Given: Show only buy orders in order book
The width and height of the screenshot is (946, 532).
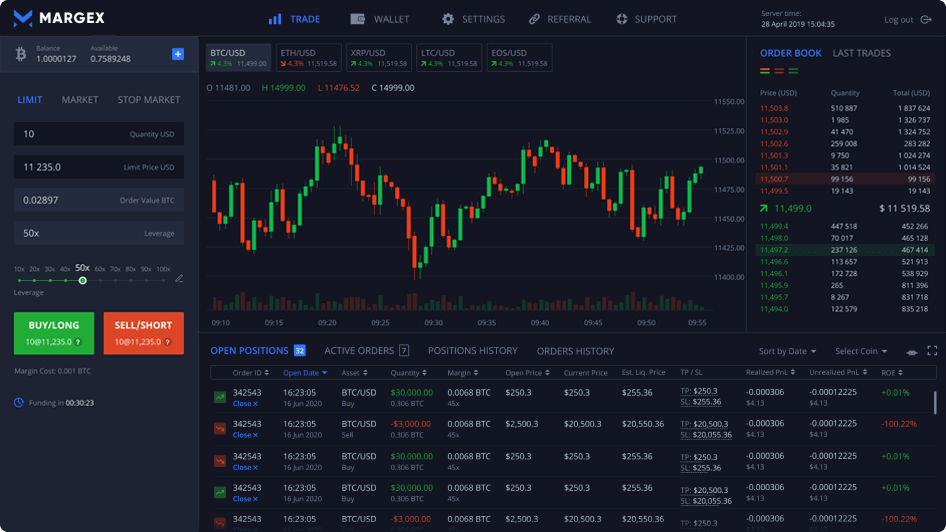Looking at the screenshot, I should (793, 71).
